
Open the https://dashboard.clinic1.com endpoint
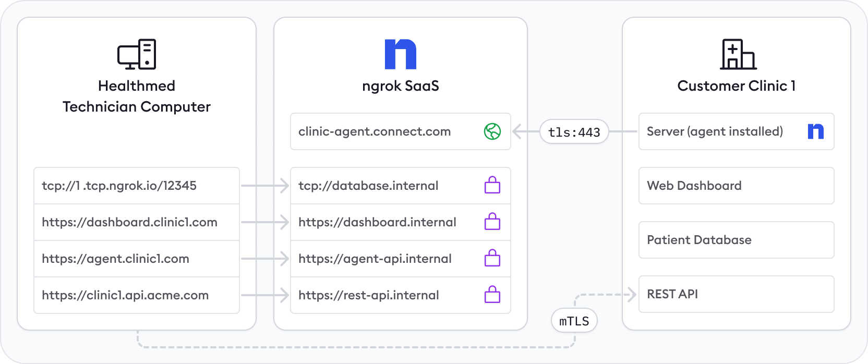coord(129,222)
